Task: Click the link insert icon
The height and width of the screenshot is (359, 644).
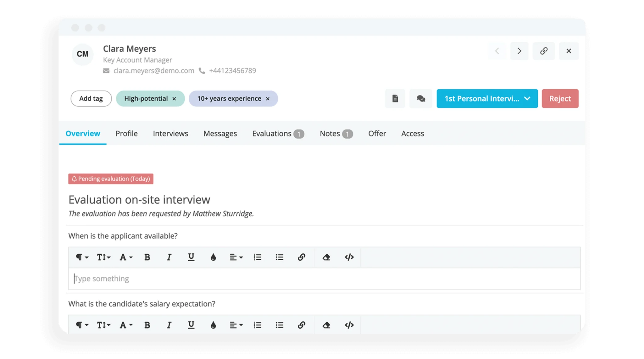Action: point(302,257)
